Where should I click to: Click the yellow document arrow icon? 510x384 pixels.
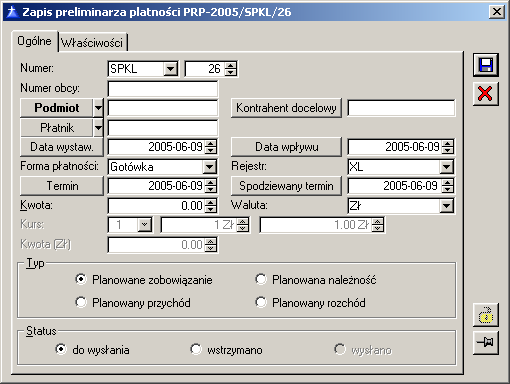click(x=486, y=315)
